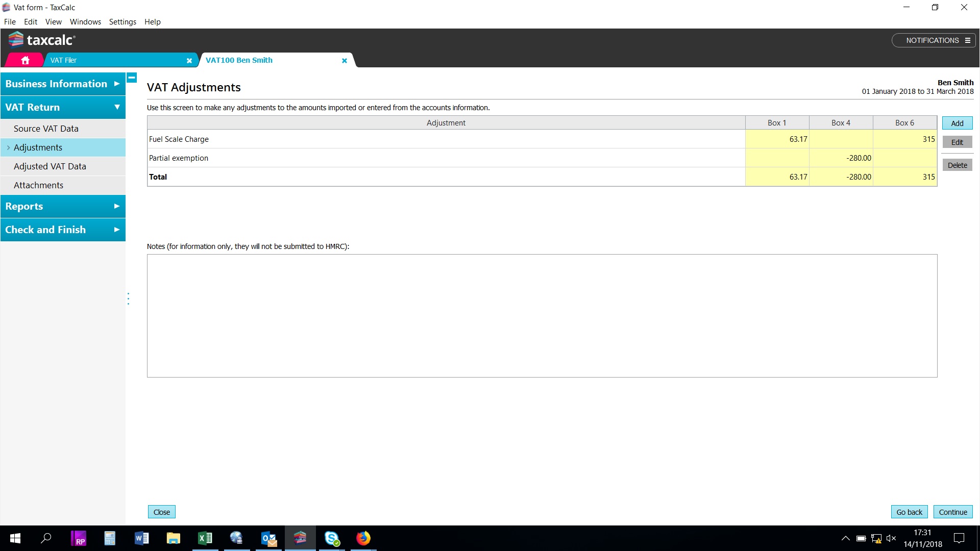Expand the Reports section

point(63,206)
